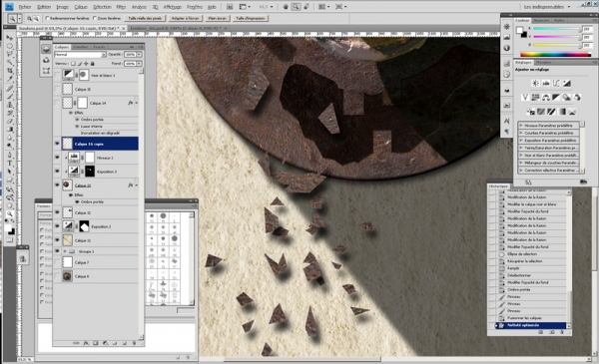The width and height of the screenshot is (599, 364).
Task: Click the zoom in magnifier option
Action: pos(29,18)
